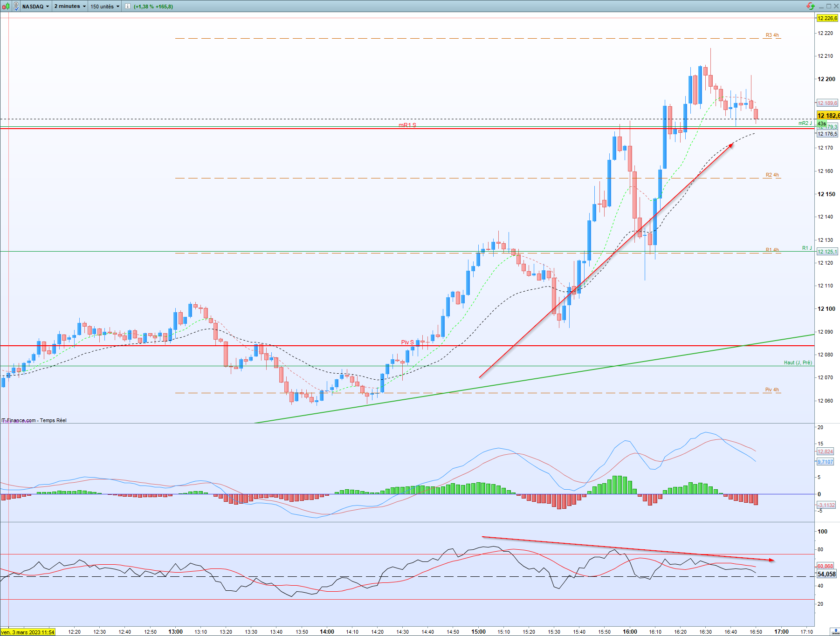
Task: Click the yellow 12 226,6 price label
Action: click(827, 18)
